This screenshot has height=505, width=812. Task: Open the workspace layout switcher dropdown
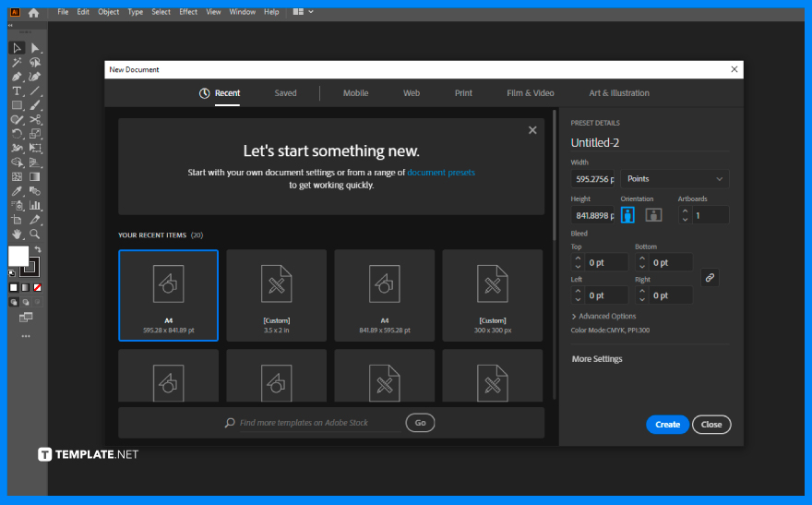tap(302, 12)
